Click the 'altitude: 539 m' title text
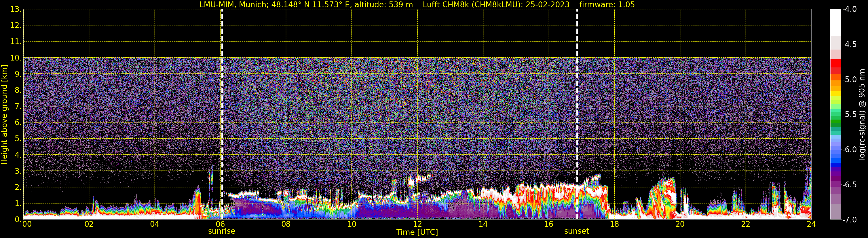 click(383, 5)
